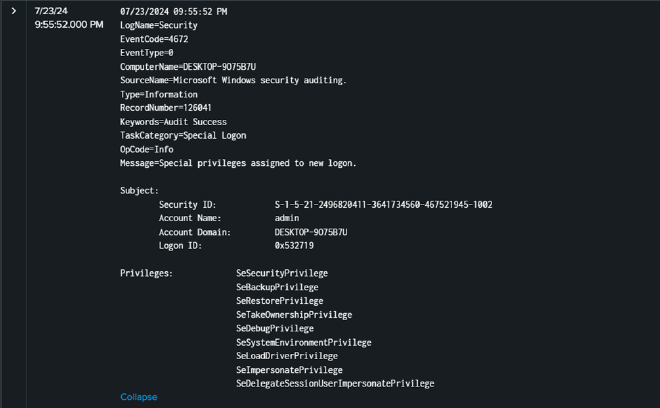Collapse the event row with the chevron arrow
The image size is (660, 408).
[x=14, y=11]
